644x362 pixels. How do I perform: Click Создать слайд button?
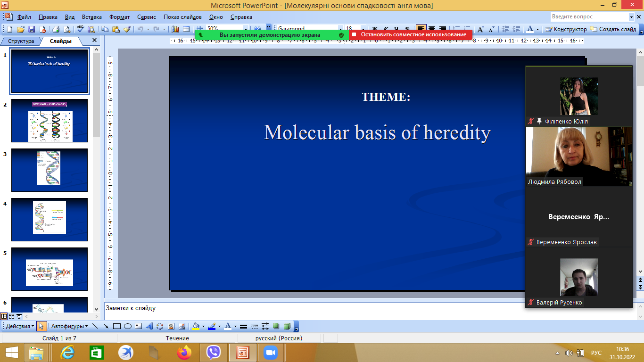pos(613,29)
